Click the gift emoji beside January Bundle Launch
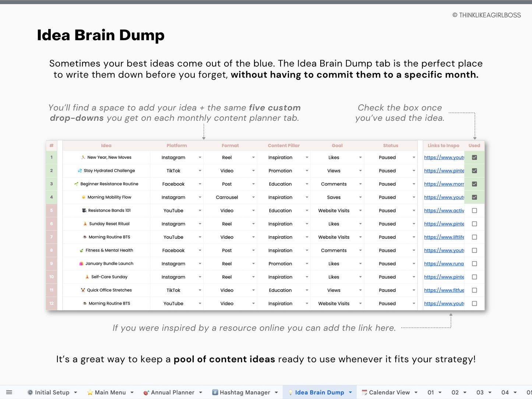 [81, 264]
